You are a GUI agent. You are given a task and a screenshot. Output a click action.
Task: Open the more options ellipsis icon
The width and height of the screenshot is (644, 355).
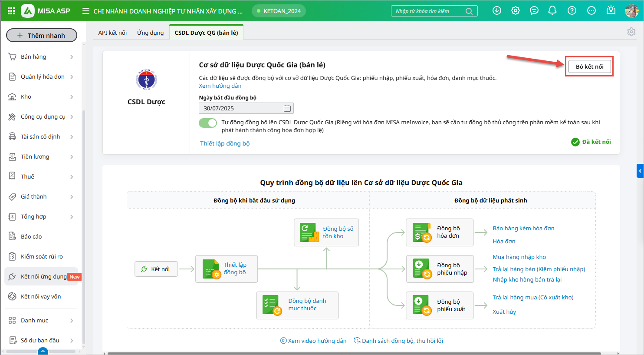coord(591,11)
